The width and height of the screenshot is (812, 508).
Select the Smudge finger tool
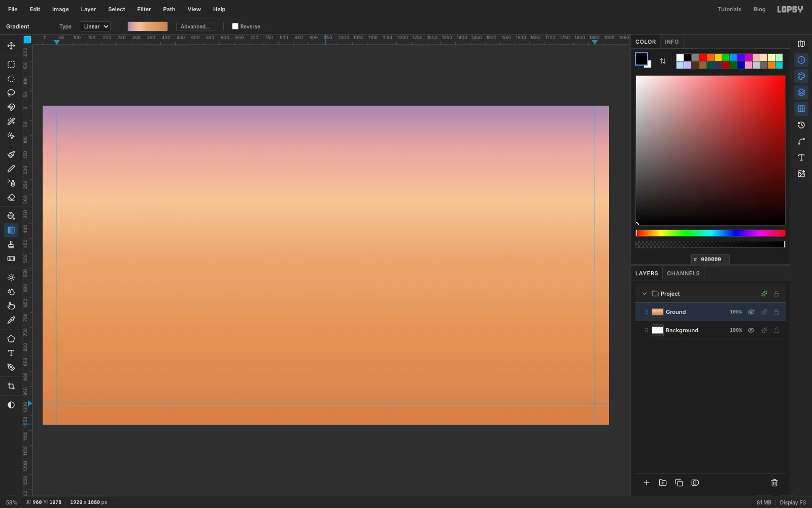pos(11,306)
